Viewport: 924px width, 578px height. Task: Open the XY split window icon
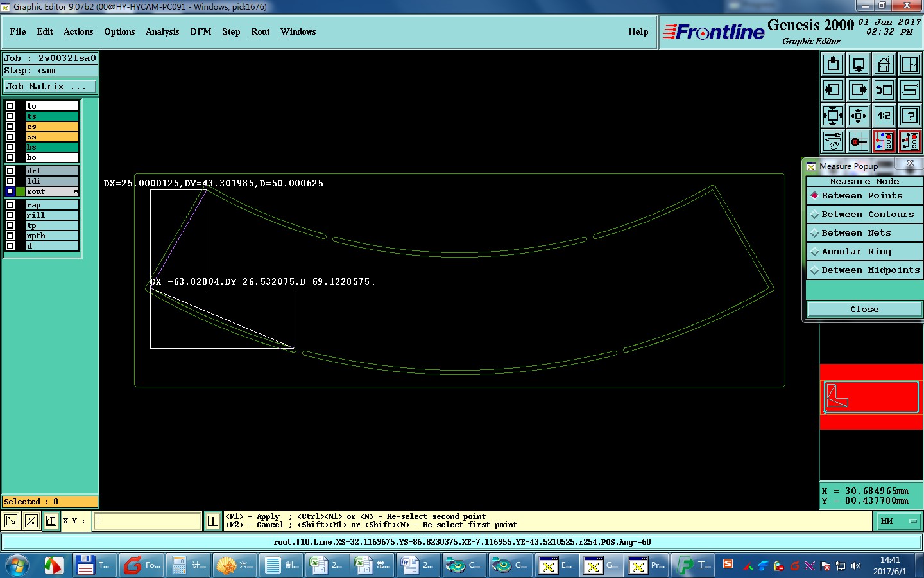point(910,64)
